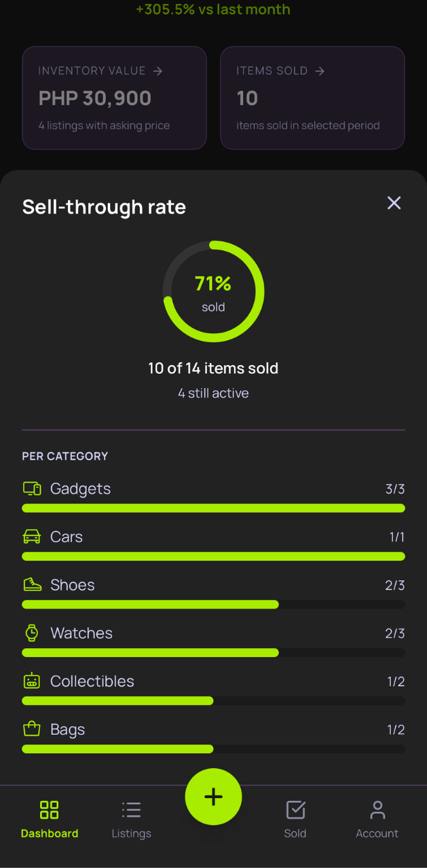Click the arrow beside Inventory Value

[x=158, y=71]
